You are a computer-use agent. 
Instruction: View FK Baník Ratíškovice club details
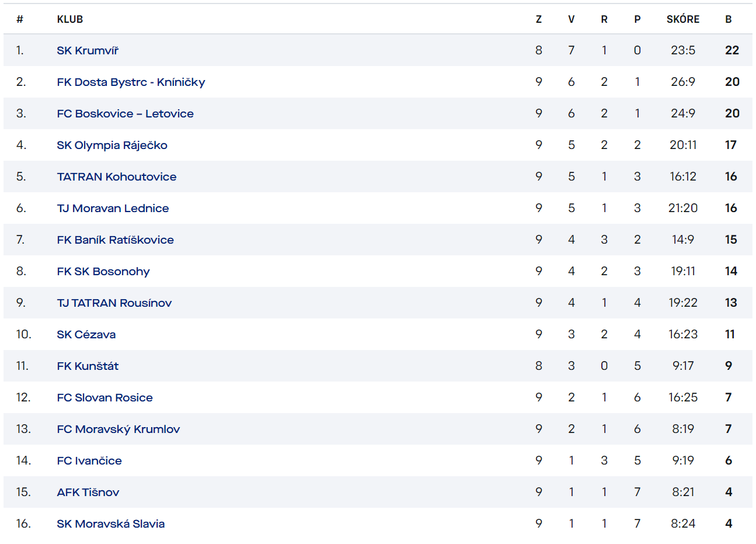coord(115,240)
